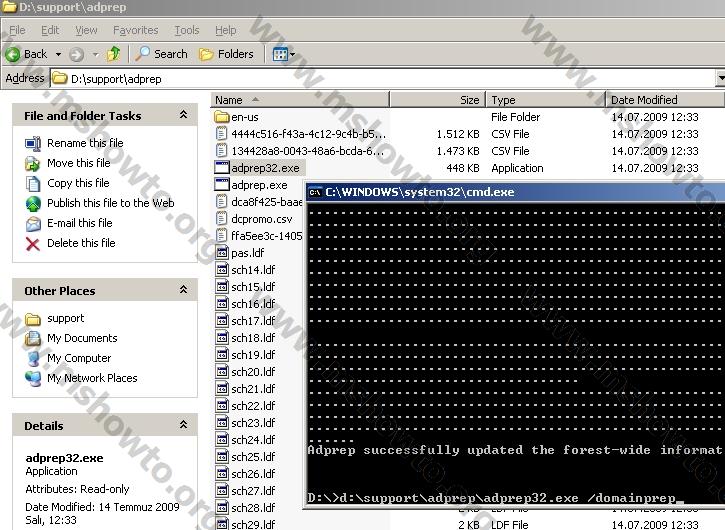
Task: Open the View menu
Action: click(x=86, y=31)
